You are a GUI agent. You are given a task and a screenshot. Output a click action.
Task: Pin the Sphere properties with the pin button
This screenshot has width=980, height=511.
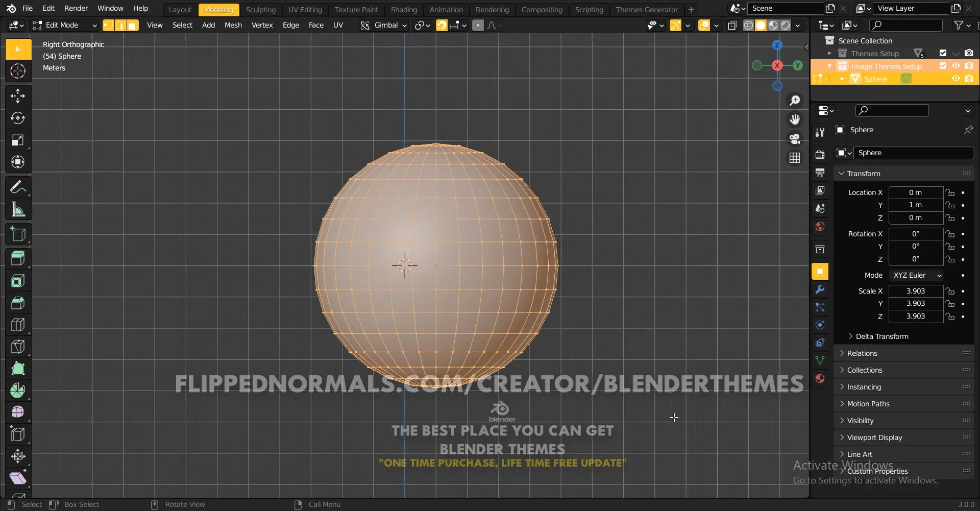(x=968, y=130)
